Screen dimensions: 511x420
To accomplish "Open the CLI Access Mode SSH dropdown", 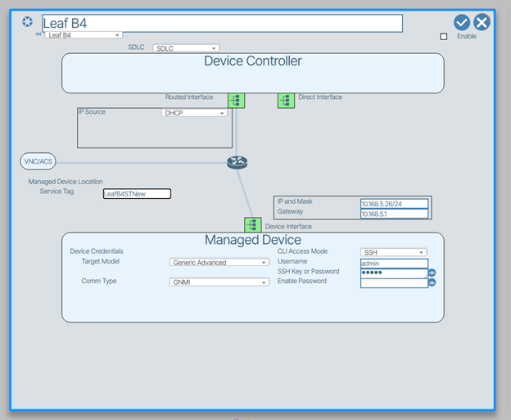I will (393, 252).
